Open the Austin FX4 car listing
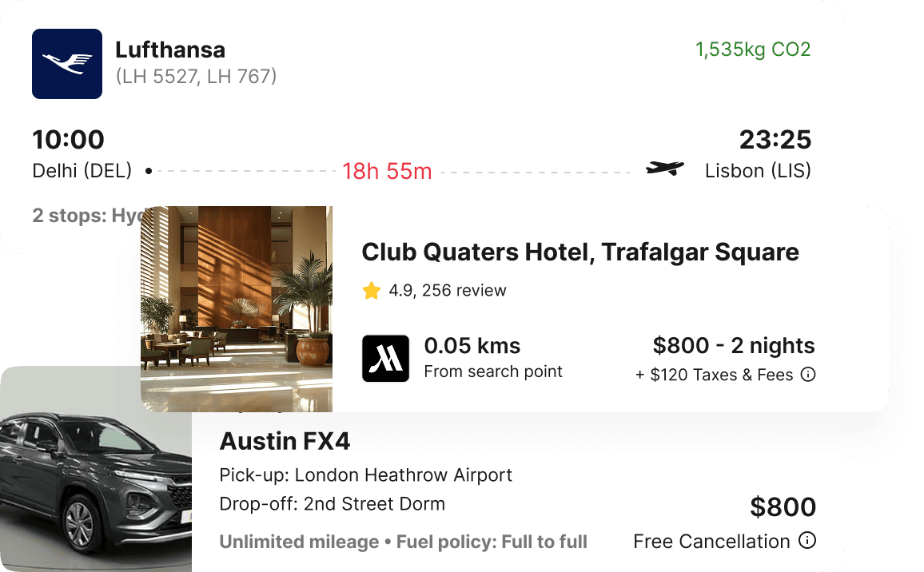Image resolution: width=924 pixels, height=572 pixels. 285,441
